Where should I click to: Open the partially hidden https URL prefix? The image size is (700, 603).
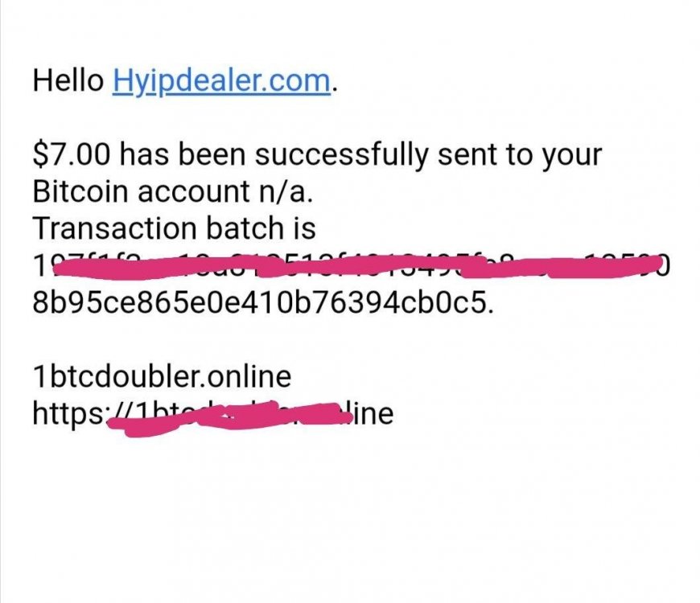tap(72, 414)
